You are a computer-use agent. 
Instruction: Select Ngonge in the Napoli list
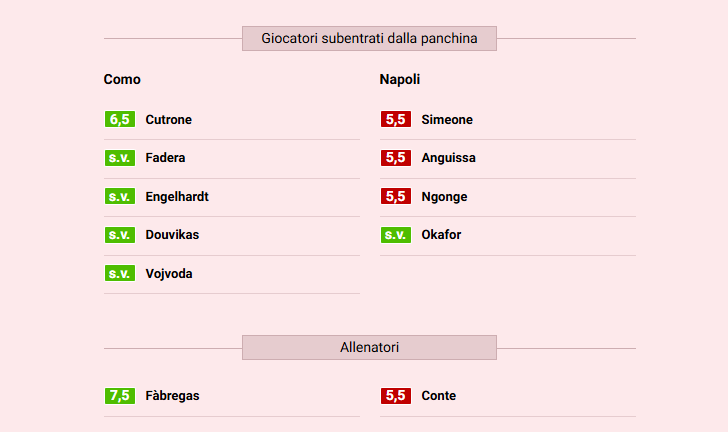444,197
